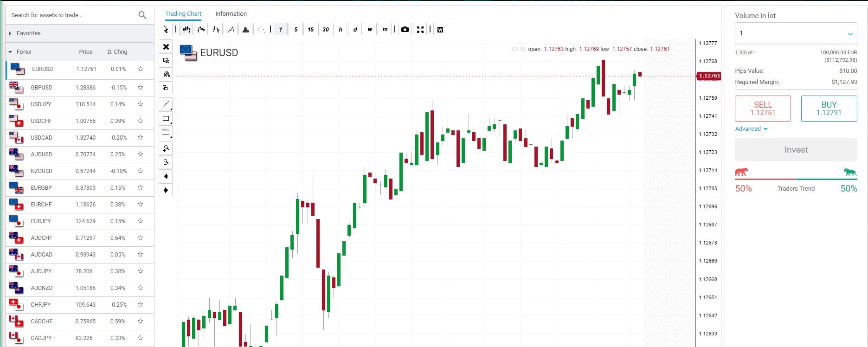The image size is (868, 347).
Task: Select NZDUSD row in Forex list
Action: tap(80, 171)
